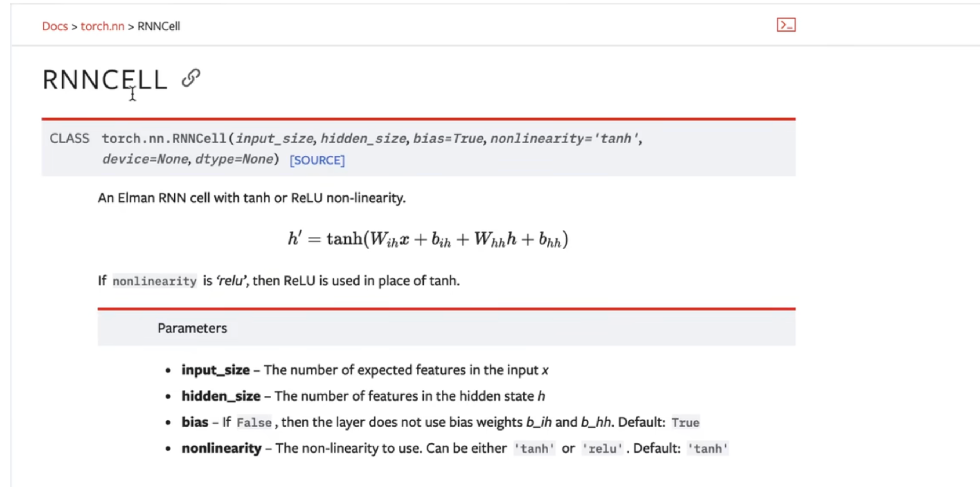
Task: Open the Docs breadcrumb link
Action: click(x=55, y=26)
